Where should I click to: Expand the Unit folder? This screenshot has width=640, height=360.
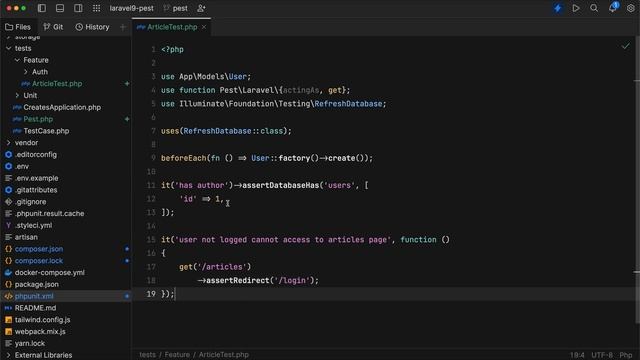click(17, 96)
